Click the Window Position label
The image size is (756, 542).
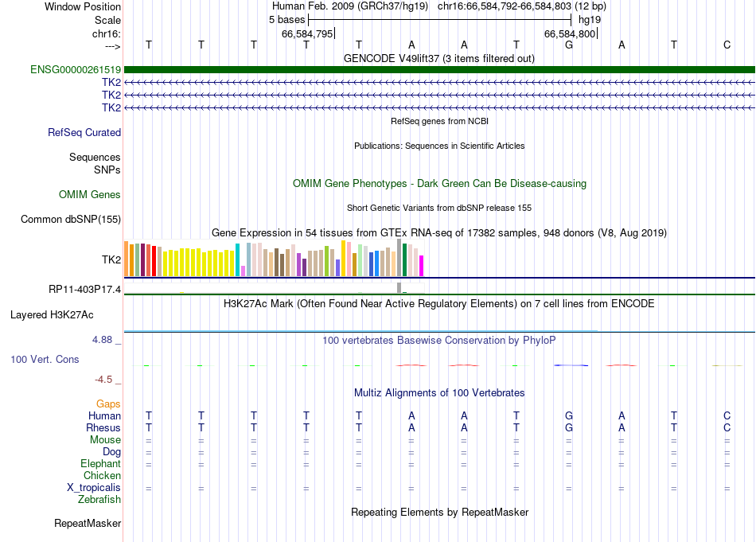(83, 6)
